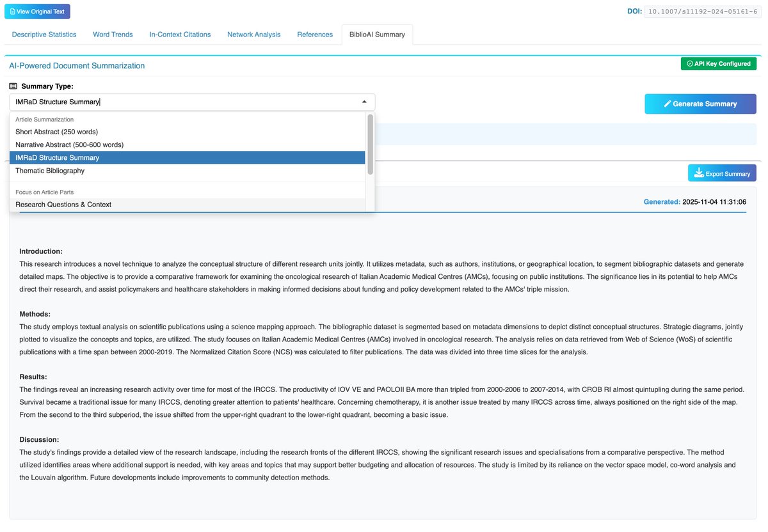Select IMRaD Structure Summary in the list

click(x=187, y=157)
